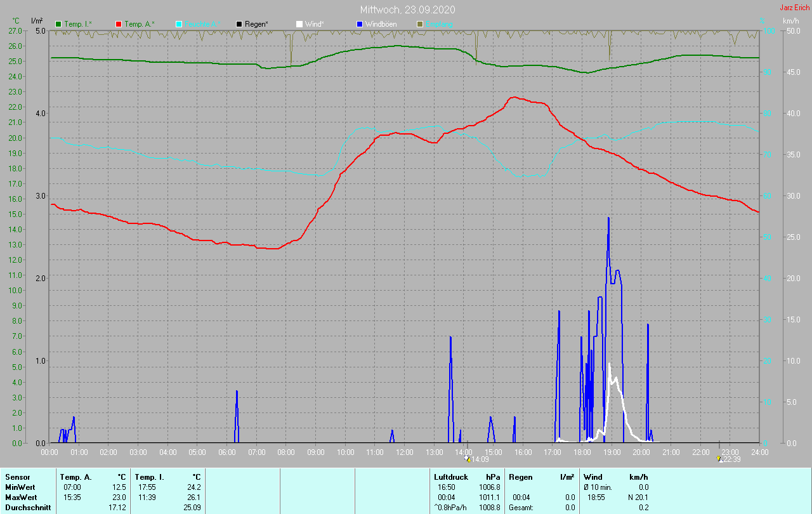This screenshot has width=812, height=514.
Task: Select the Windböen legend label
Action: pos(381,24)
